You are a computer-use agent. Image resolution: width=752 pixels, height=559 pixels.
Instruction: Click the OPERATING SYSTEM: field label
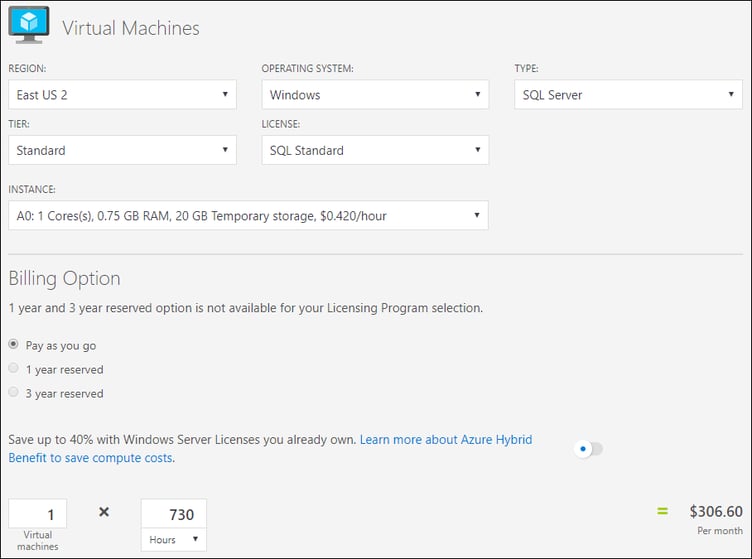(x=307, y=69)
